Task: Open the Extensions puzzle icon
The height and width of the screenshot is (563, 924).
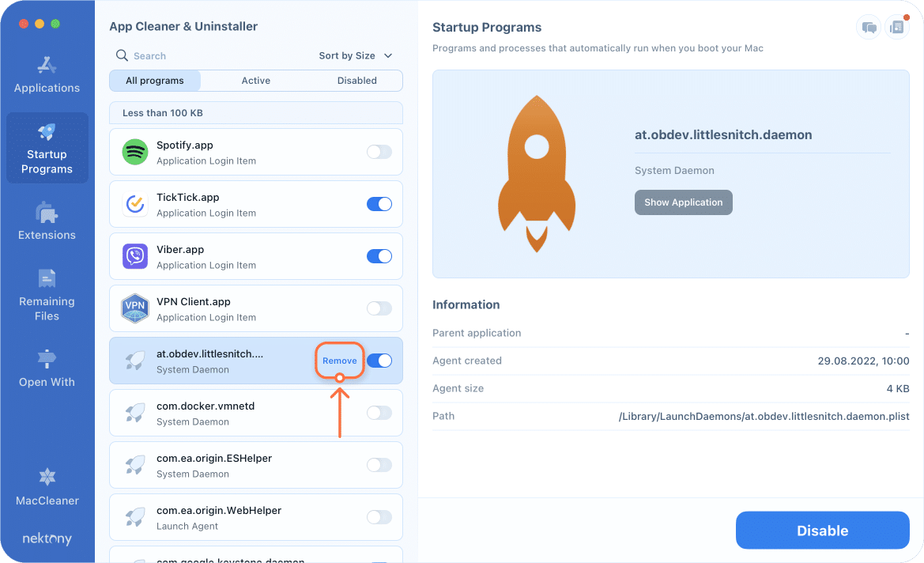Action: point(47,212)
